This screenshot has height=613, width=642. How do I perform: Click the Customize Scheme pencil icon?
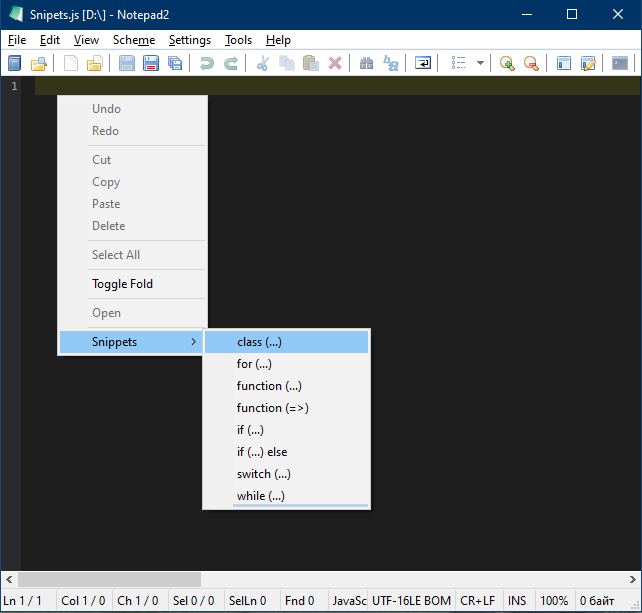tap(588, 63)
